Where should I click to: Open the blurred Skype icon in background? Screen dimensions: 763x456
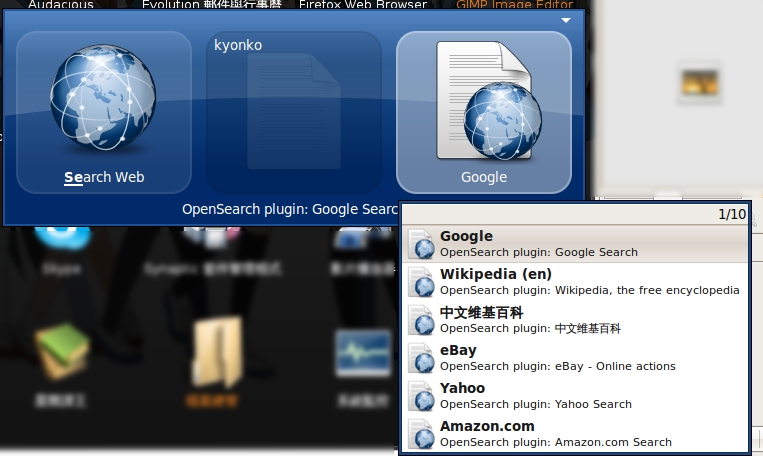tap(62, 237)
